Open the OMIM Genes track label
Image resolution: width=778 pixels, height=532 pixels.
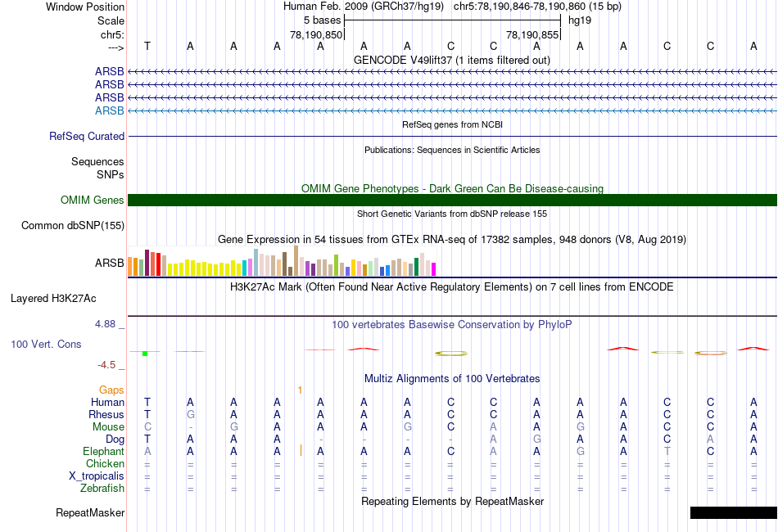[93, 200]
